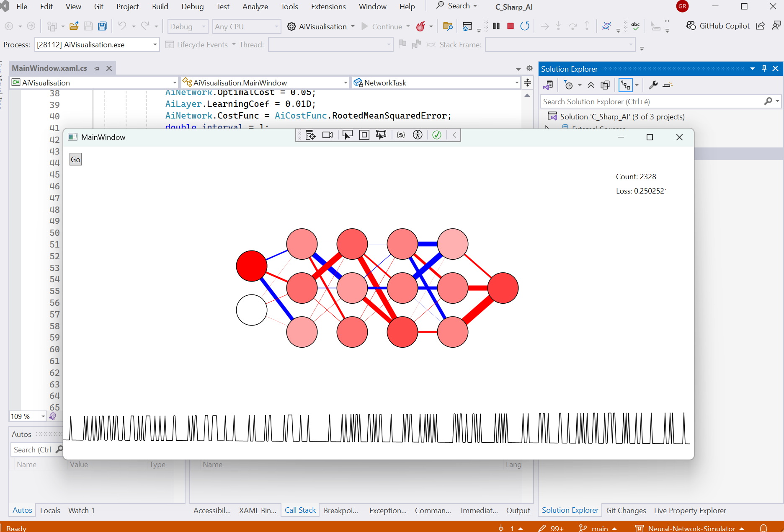Image resolution: width=784 pixels, height=532 pixels.
Task: Switch to the Git Changes tab
Action: (x=626, y=510)
